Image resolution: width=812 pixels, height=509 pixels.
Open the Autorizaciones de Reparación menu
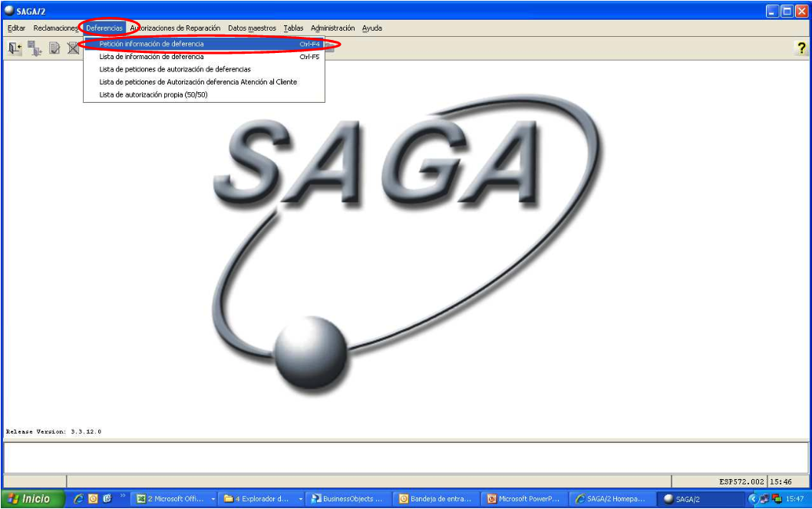(x=175, y=28)
